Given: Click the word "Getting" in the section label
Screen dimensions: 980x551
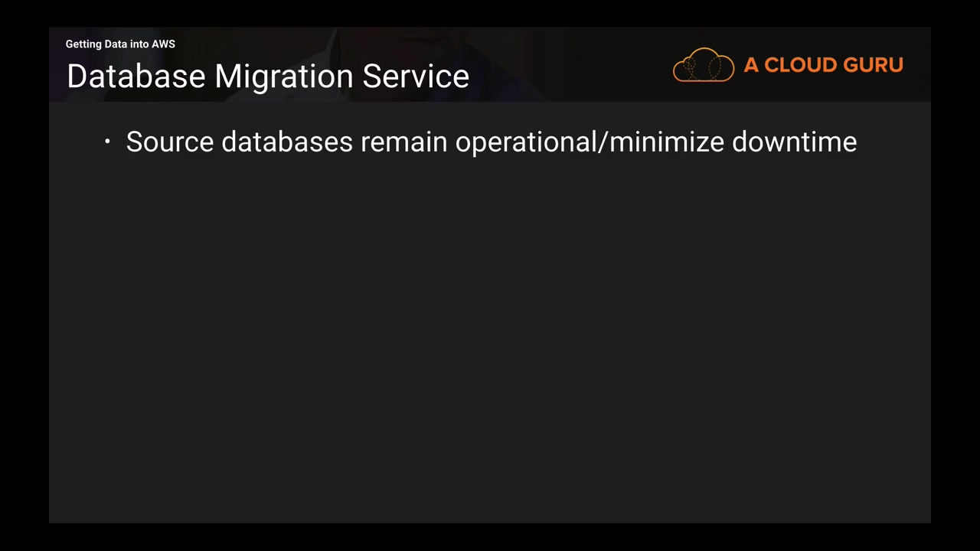Looking at the screenshot, I should pos(83,44).
